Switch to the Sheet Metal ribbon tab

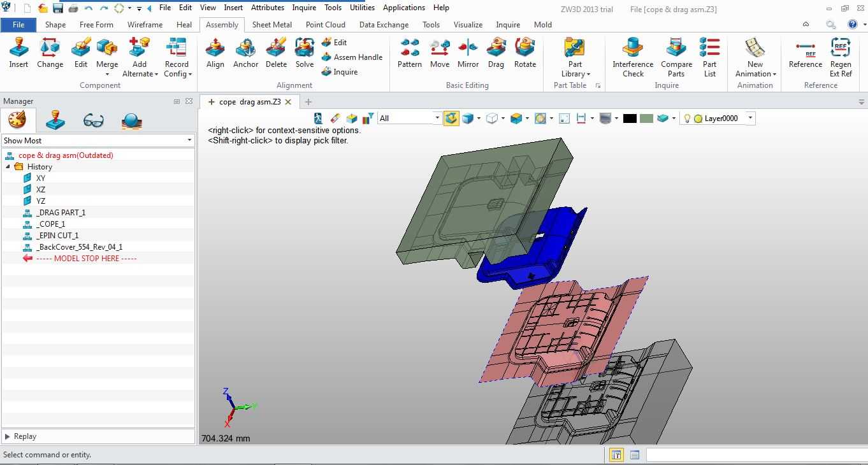(271, 24)
